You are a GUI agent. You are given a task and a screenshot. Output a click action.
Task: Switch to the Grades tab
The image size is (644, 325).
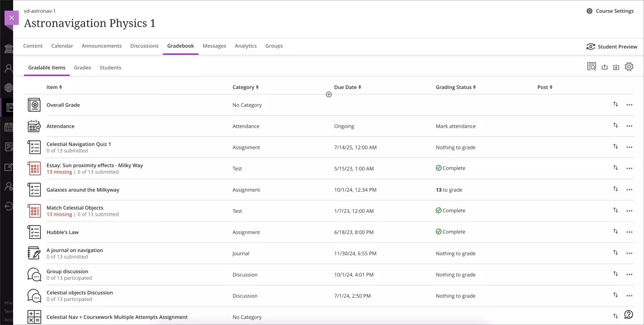pos(83,67)
